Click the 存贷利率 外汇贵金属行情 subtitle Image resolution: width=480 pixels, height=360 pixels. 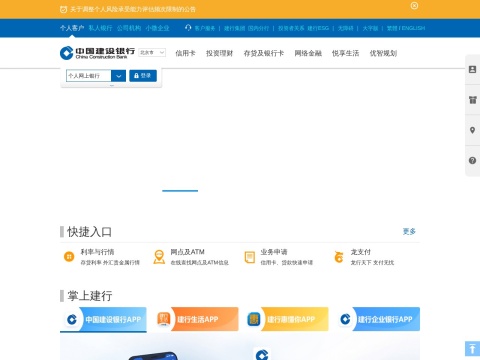(110, 263)
